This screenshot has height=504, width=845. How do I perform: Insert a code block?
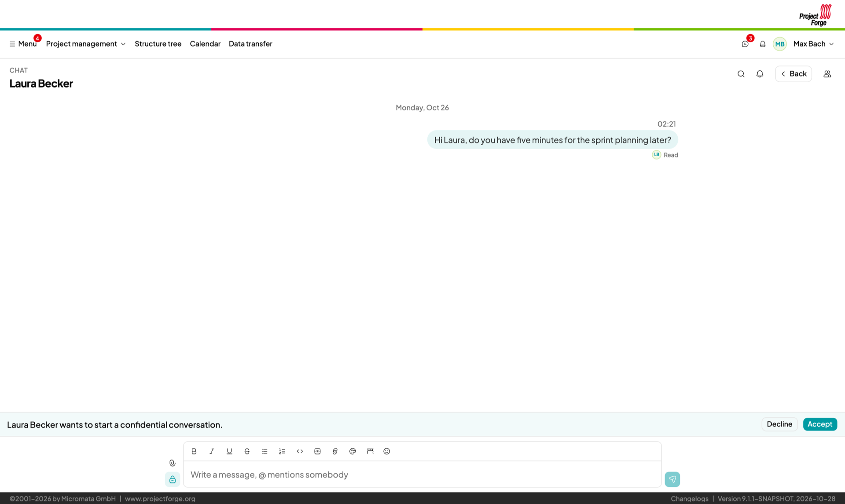(317, 451)
